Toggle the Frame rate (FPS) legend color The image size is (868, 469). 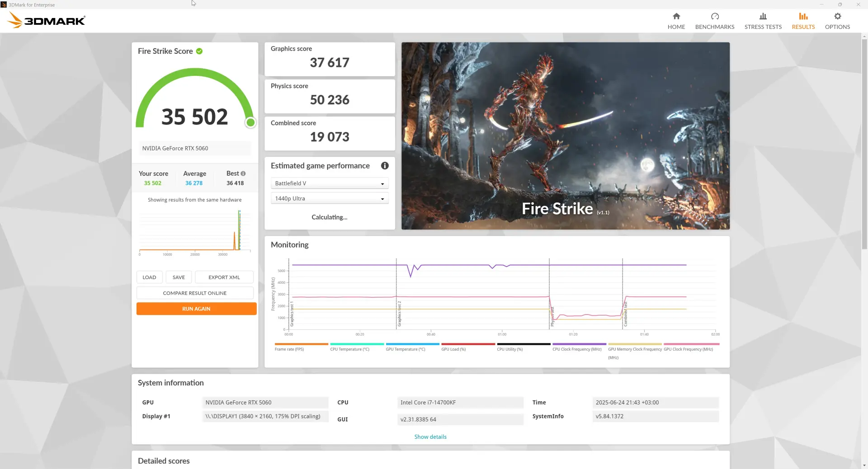coord(302,344)
